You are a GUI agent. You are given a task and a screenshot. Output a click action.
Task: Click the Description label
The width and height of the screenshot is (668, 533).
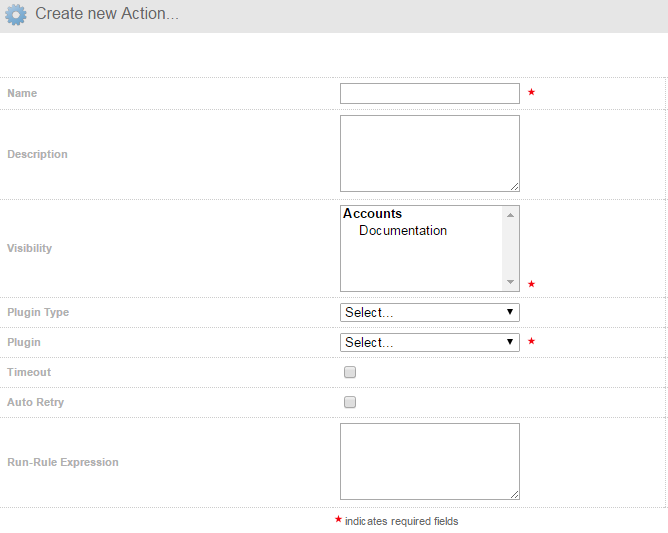point(37,154)
